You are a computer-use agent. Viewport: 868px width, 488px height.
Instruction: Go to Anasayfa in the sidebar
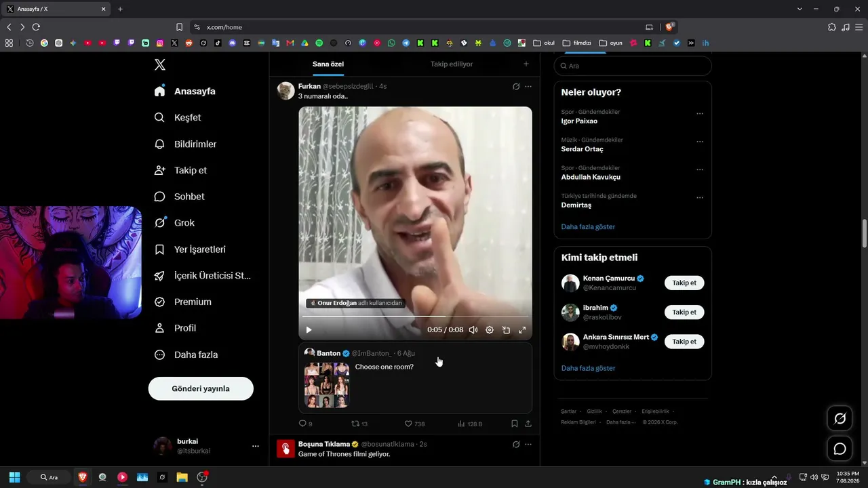click(185, 91)
